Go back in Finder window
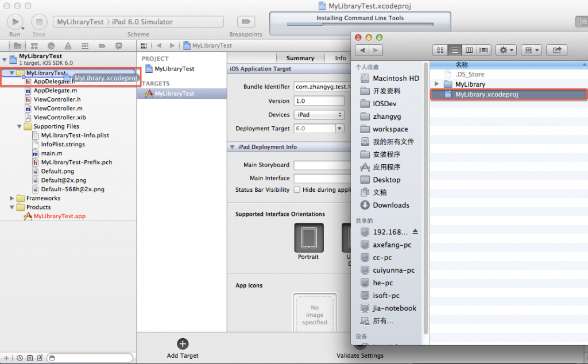 tap(362, 50)
